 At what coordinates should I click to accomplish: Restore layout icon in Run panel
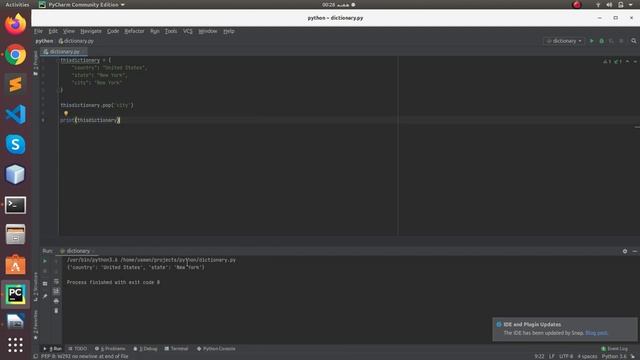[x=45, y=283]
